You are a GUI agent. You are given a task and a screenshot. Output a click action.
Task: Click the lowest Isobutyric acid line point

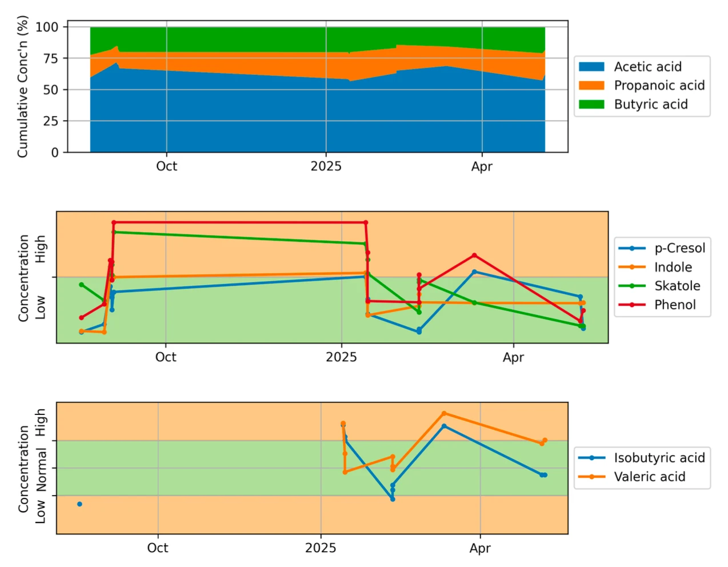[393, 499]
